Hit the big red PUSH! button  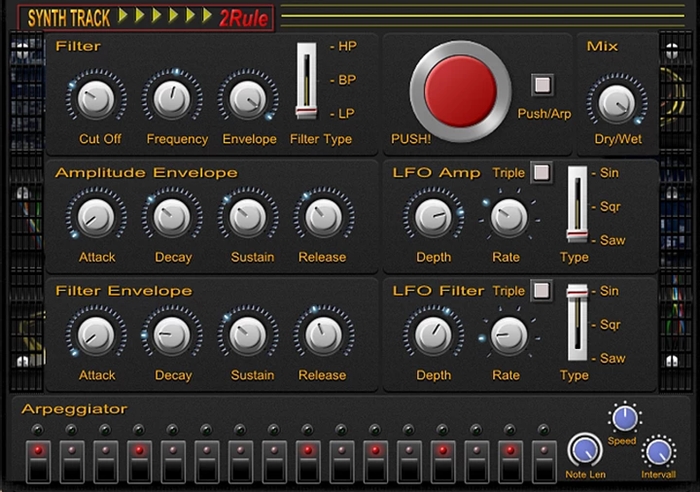click(x=460, y=91)
